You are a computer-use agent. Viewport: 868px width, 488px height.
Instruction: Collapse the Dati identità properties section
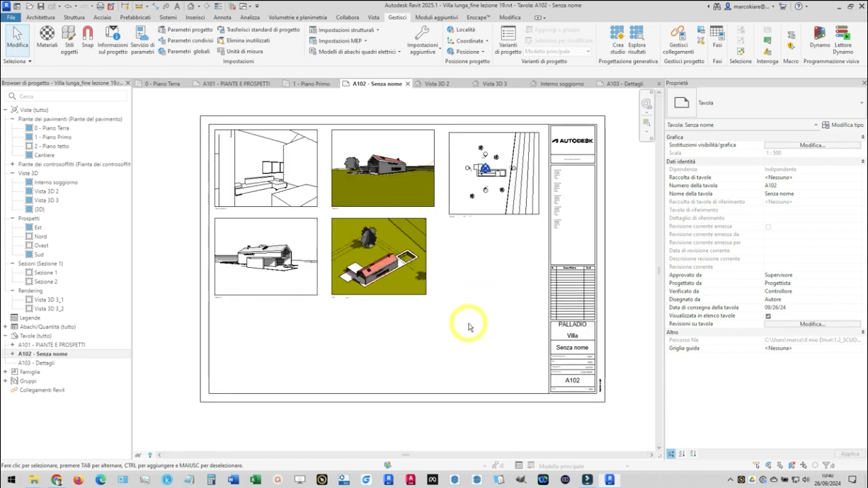[862, 161]
